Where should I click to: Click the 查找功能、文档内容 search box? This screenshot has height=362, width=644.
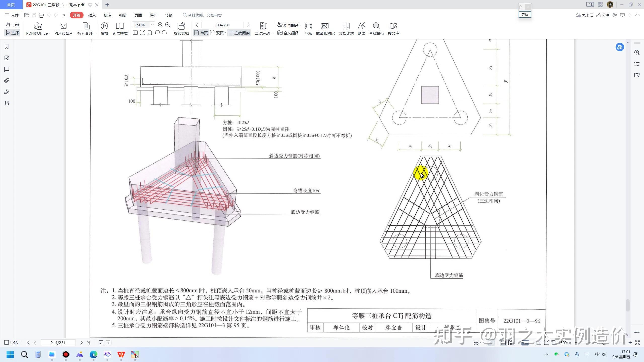[x=203, y=15]
